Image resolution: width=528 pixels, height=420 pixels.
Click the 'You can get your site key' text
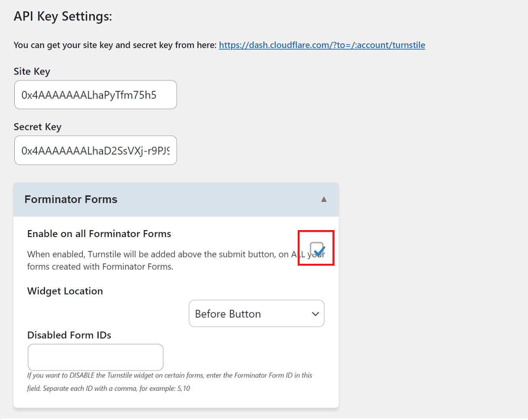(x=115, y=45)
